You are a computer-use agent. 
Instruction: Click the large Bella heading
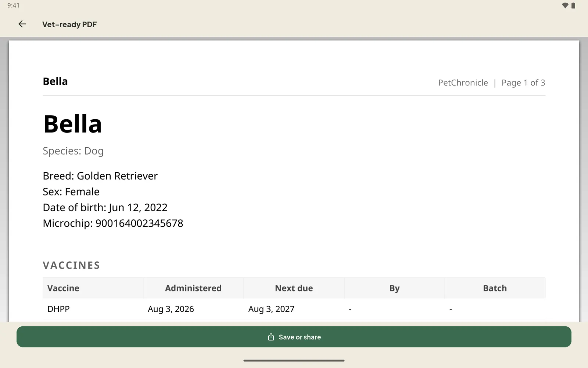tap(72, 124)
